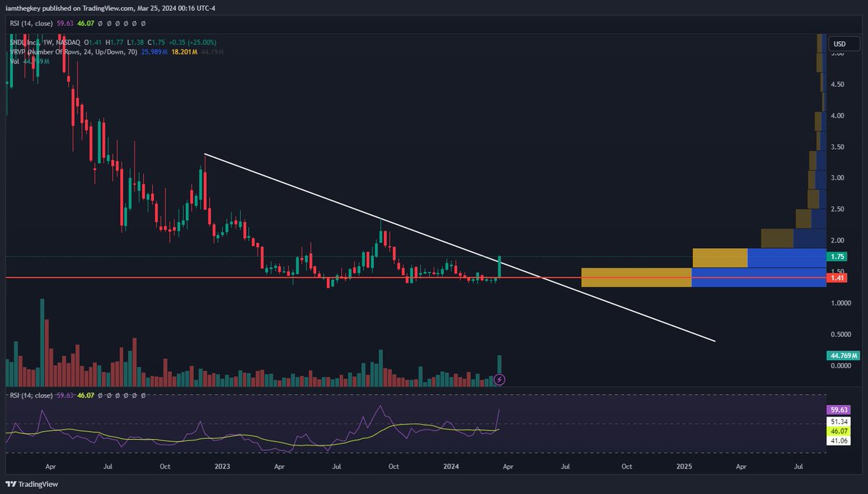Click the 44.769M volume axis label
Screen dimensions: 868x494
(843, 355)
